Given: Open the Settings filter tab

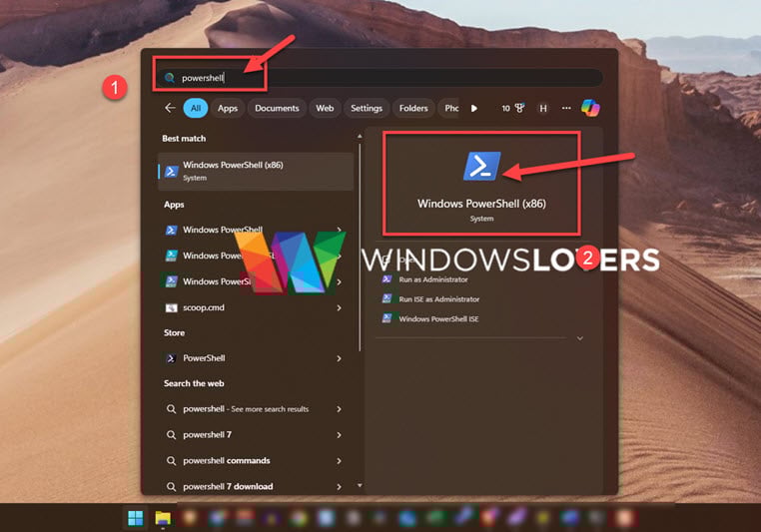Looking at the screenshot, I should tap(367, 108).
